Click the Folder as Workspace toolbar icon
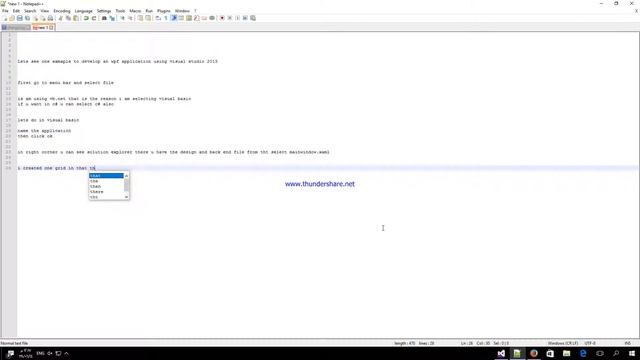This screenshot has width=640, height=360. pyautogui.click(x=204, y=18)
